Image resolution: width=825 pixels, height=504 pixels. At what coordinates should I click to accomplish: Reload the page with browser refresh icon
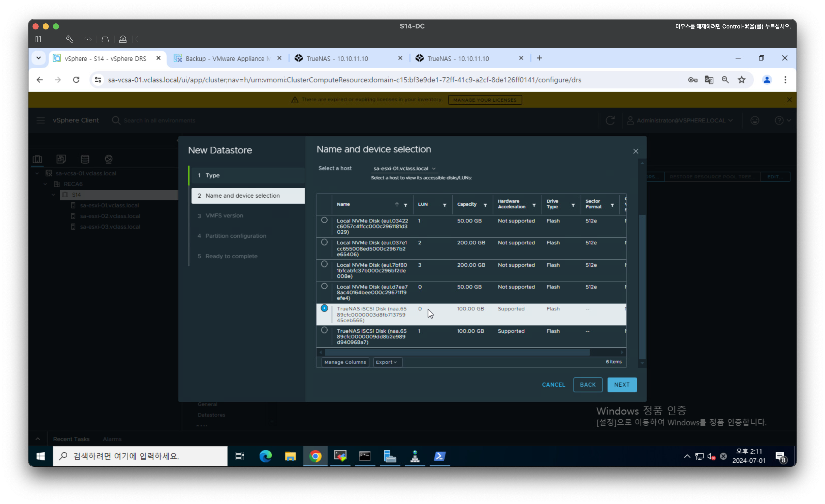click(76, 80)
